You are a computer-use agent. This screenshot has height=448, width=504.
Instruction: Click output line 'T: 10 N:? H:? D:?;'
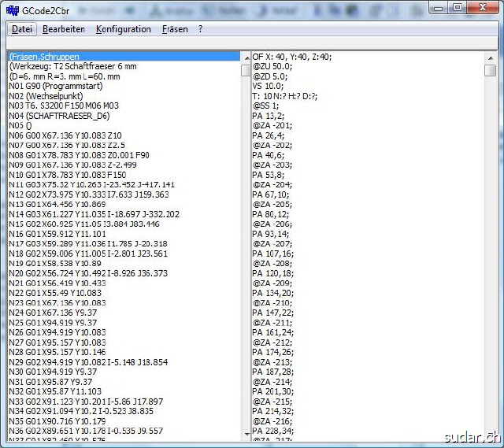(285, 96)
